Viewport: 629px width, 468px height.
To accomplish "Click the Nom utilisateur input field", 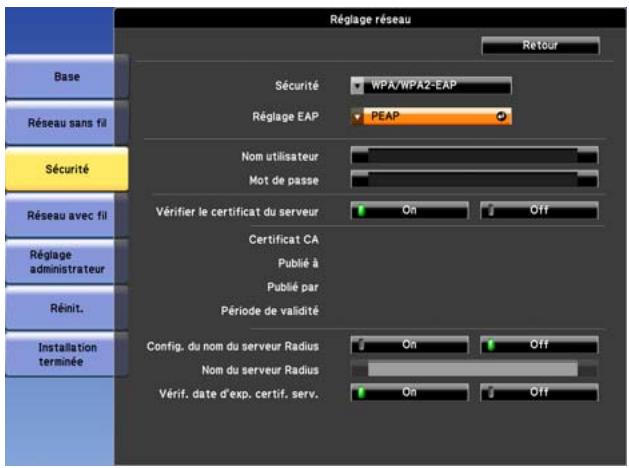I will pos(473,155).
